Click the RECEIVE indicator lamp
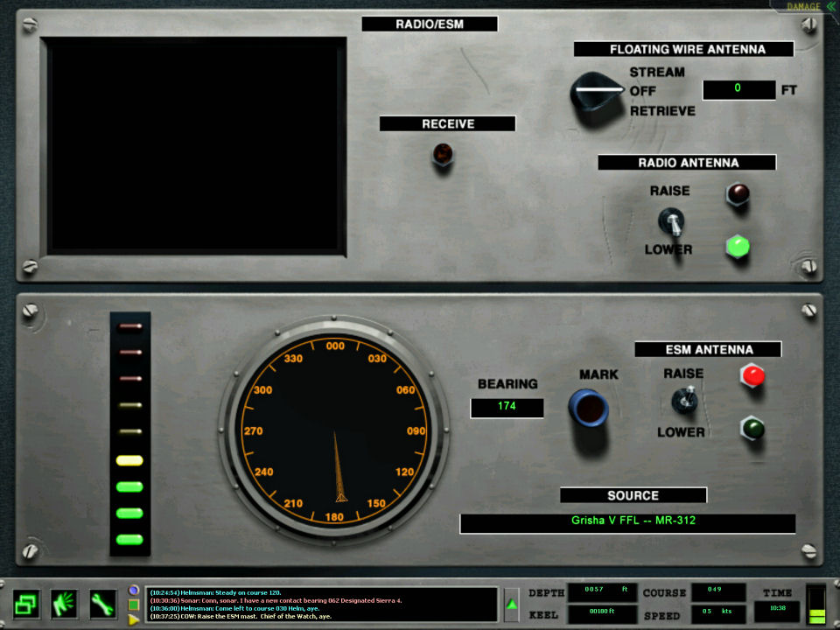Viewport: 840px width, 630px height. (x=443, y=155)
